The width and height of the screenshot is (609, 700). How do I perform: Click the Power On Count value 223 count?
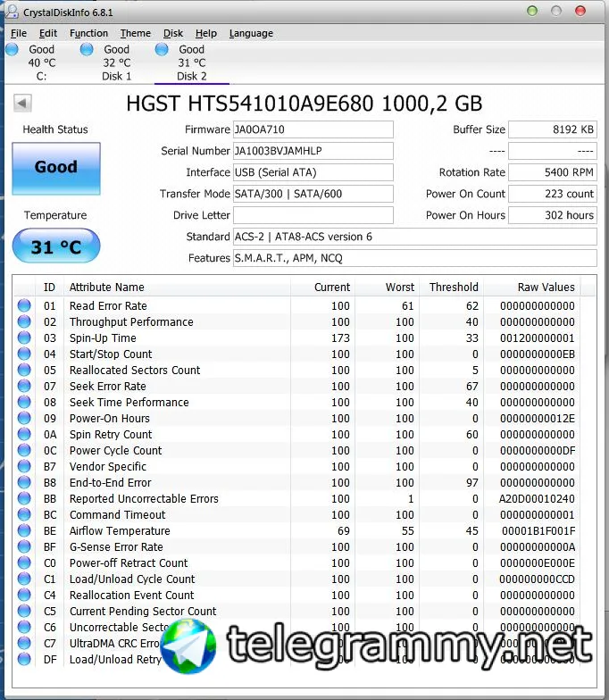553,194
